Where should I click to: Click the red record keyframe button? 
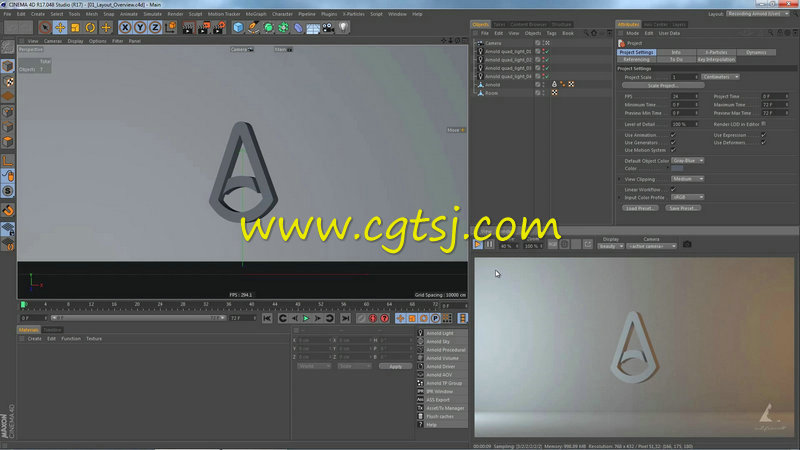click(373, 318)
